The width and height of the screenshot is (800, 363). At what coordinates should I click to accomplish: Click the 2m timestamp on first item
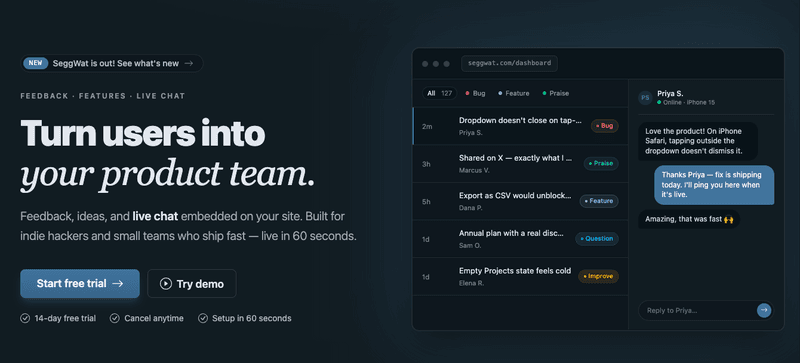pyautogui.click(x=427, y=126)
